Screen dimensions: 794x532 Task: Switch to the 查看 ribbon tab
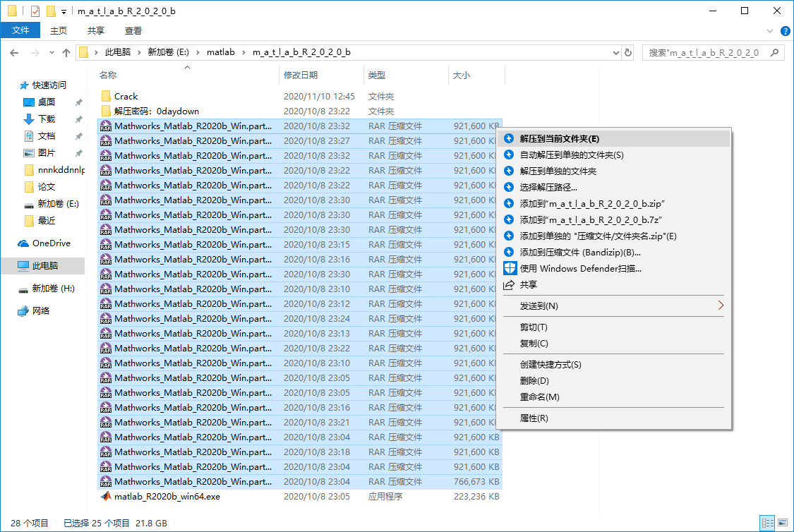(x=133, y=30)
